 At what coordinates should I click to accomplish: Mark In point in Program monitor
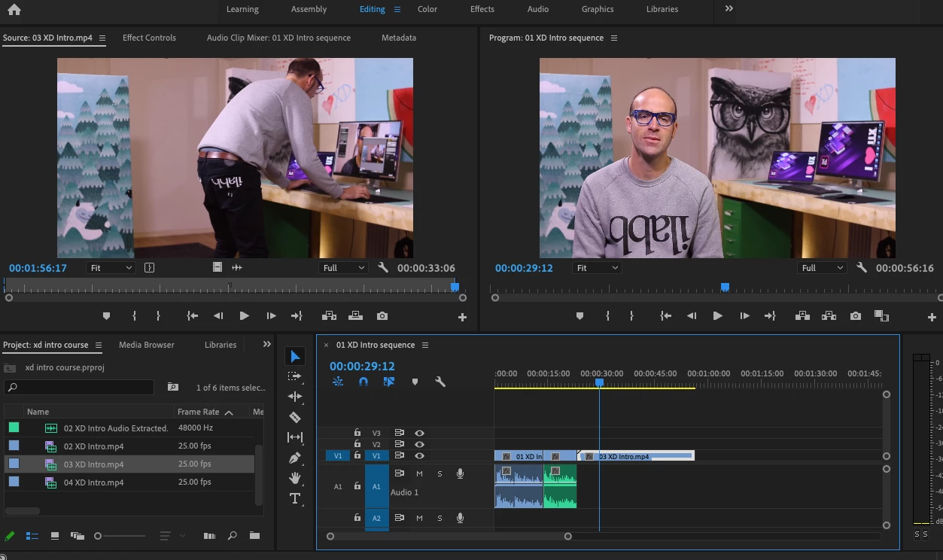tap(607, 316)
